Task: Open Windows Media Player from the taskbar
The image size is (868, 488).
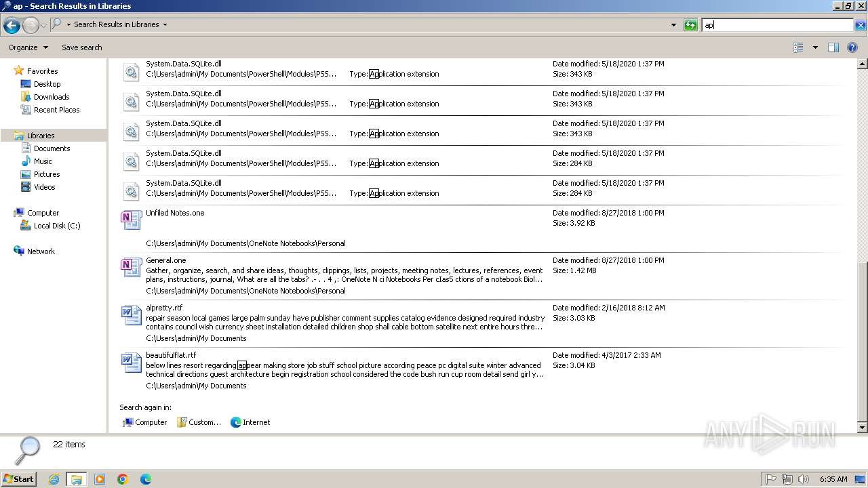Action: click(x=100, y=479)
